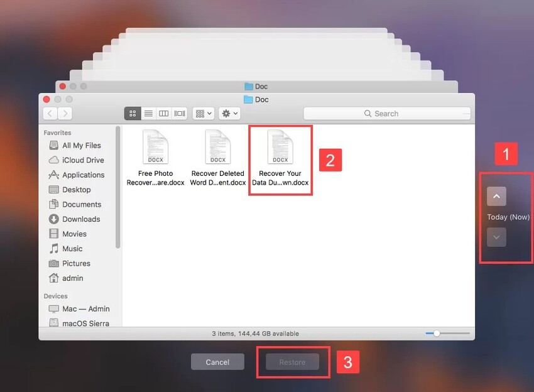This screenshot has height=392, width=534.
Task: Click the Cancel button
Action: point(217,362)
